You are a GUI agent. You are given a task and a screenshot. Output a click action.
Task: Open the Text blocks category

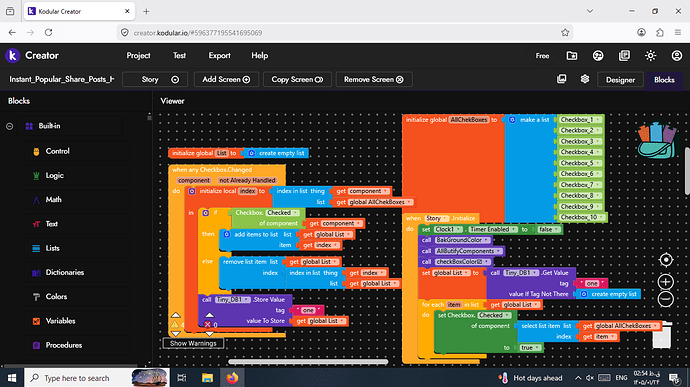pos(76,224)
